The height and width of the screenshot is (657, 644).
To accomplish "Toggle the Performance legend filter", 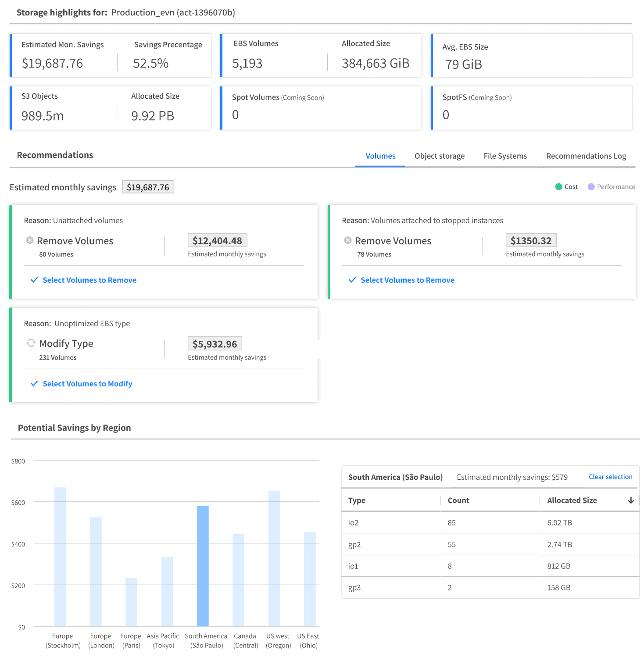I will (x=611, y=187).
